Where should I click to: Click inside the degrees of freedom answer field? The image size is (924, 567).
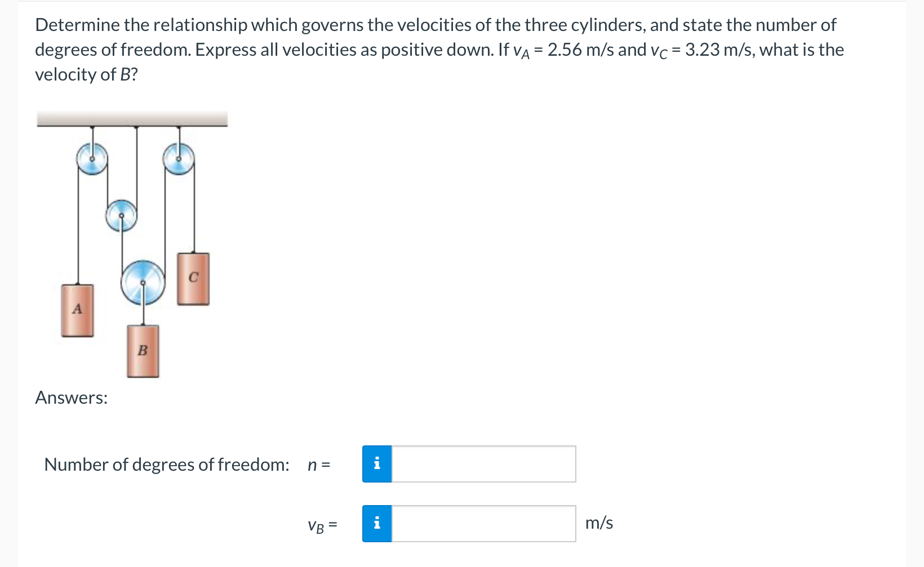click(483, 463)
